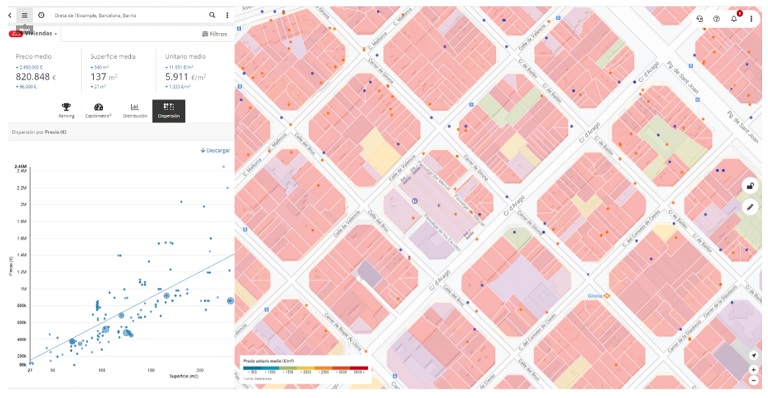
Task: Click the magnifier search icon
Action: (212, 15)
